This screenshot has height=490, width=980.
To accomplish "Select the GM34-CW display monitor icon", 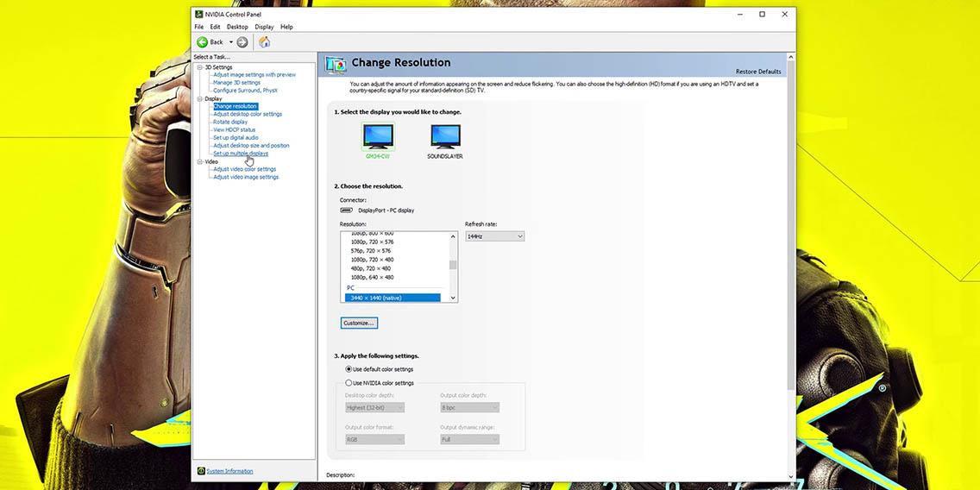I will click(378, 136).
